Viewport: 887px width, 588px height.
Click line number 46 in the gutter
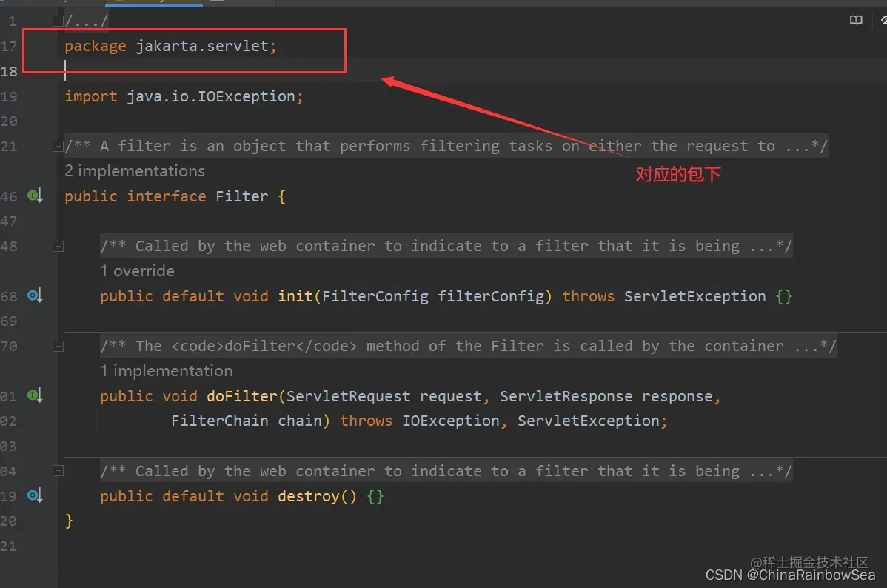coord(9,196)
